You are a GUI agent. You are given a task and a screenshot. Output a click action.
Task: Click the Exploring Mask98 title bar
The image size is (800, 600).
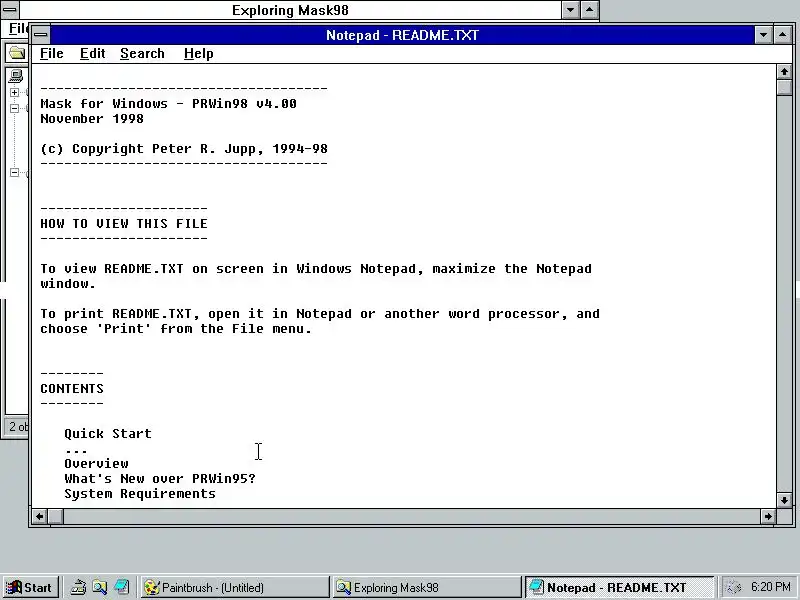pyautogui.click(x=290, y=10)
